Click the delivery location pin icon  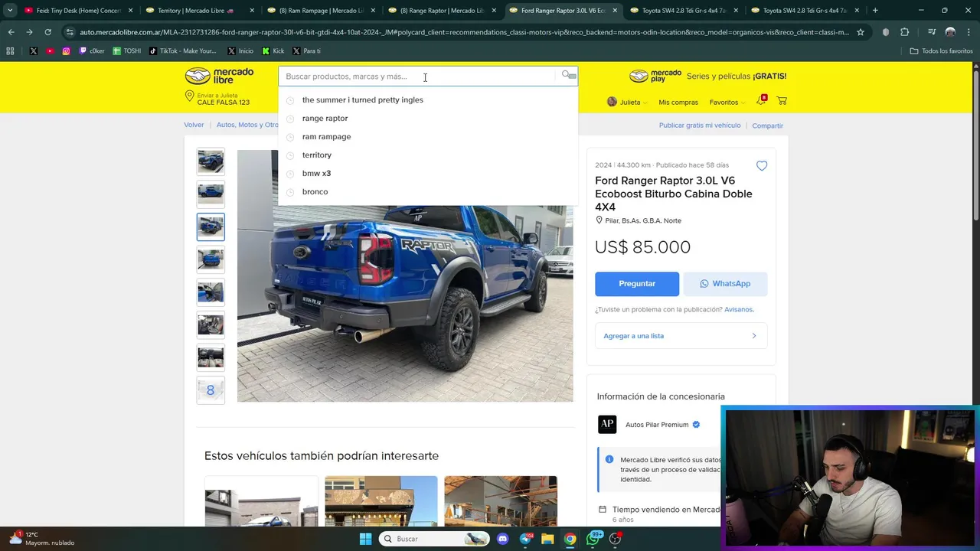tap(189, 96)
